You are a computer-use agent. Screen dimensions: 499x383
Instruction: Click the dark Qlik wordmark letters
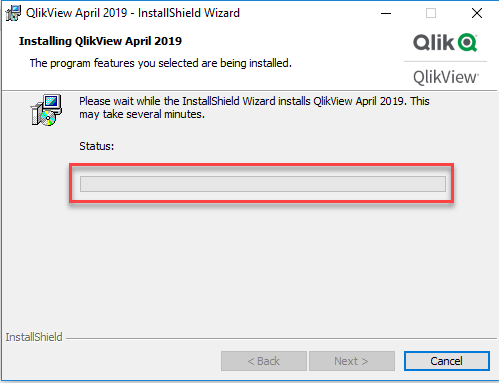(x=434, y=42)
